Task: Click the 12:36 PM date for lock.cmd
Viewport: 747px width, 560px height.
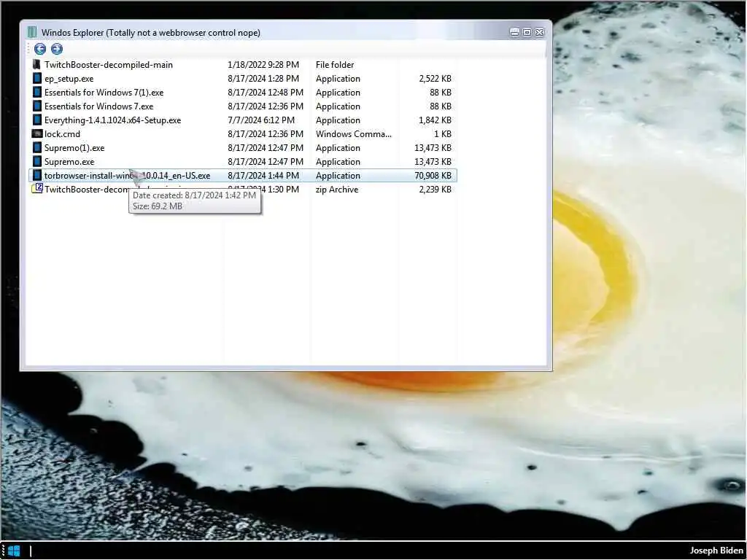Action: point(266,134)
